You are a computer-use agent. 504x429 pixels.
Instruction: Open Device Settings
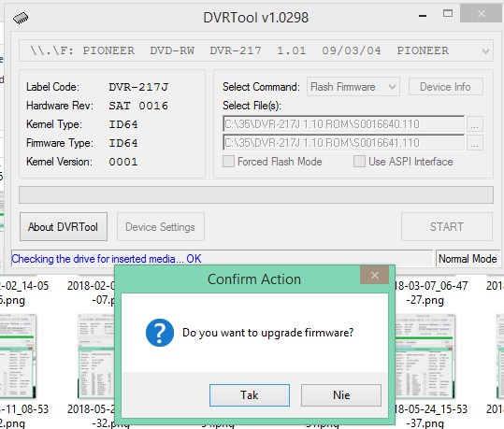tap(161, 227)
